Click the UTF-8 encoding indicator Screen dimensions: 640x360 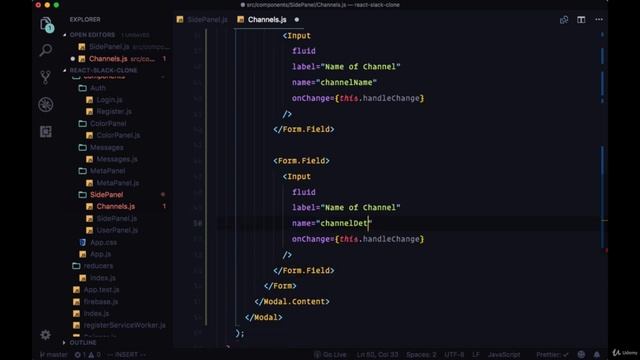click(454, 355)
